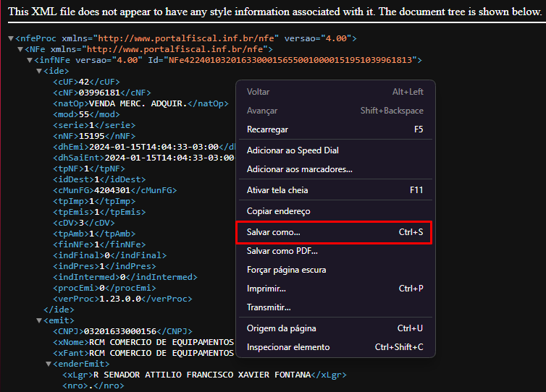Viewport: 546px width, 392px height.
Task: Collapse the NFe XML node
Action: click(20, 49)
